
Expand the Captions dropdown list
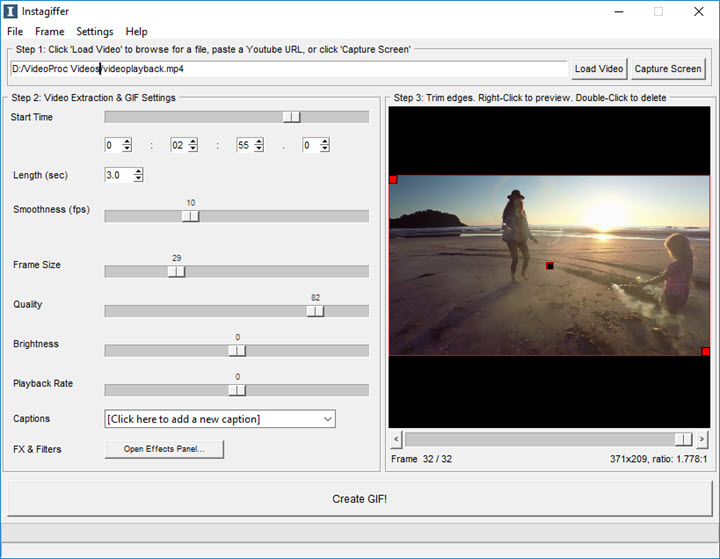(328, 419)
